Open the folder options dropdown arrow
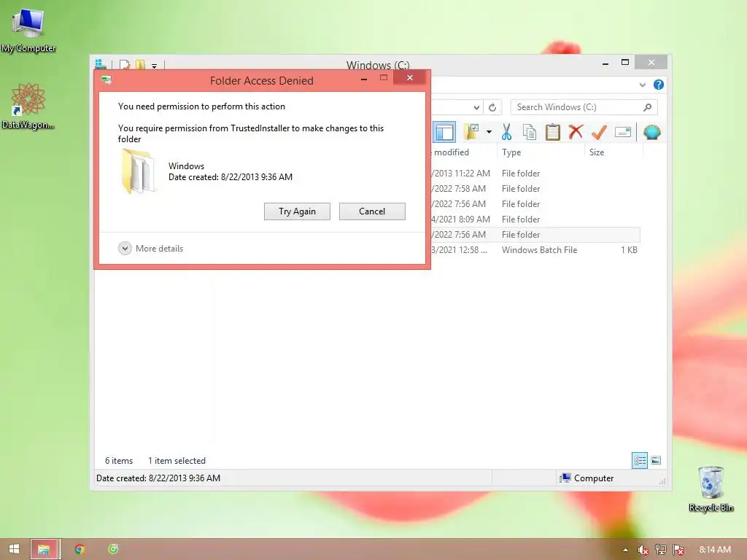 489,132
